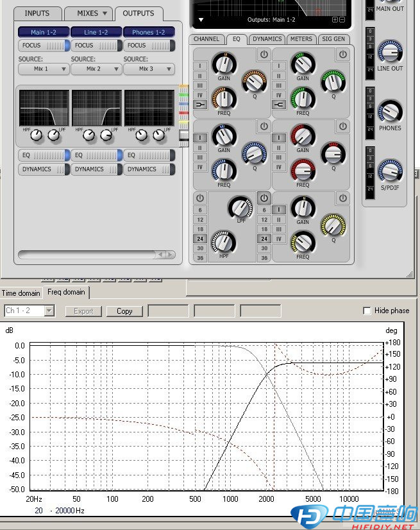Open the Mix 1 source dropdown
The image size is (420, 530).
click(44, 69)
